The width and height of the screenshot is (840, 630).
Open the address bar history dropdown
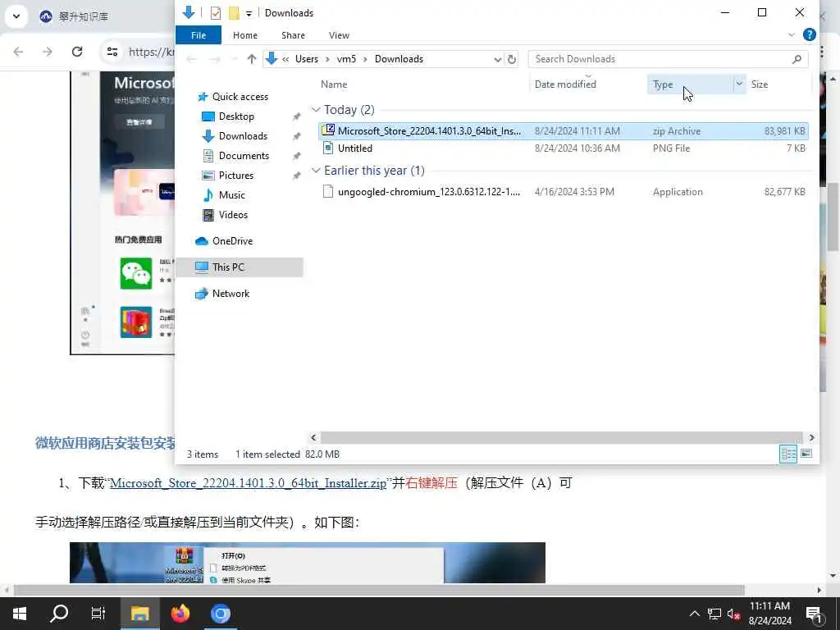498,59
